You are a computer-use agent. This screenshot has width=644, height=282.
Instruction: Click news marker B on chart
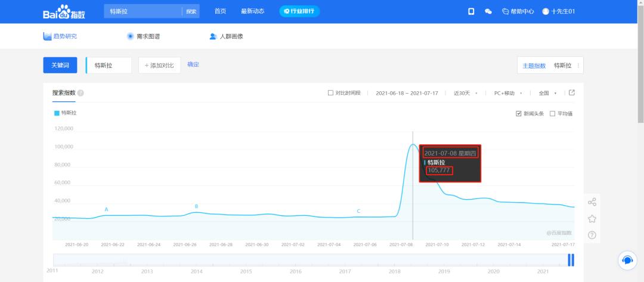click(196, 206)
